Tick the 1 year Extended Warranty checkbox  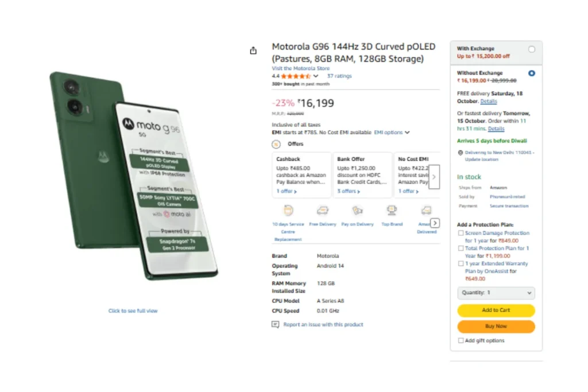(x=461, y=264)
